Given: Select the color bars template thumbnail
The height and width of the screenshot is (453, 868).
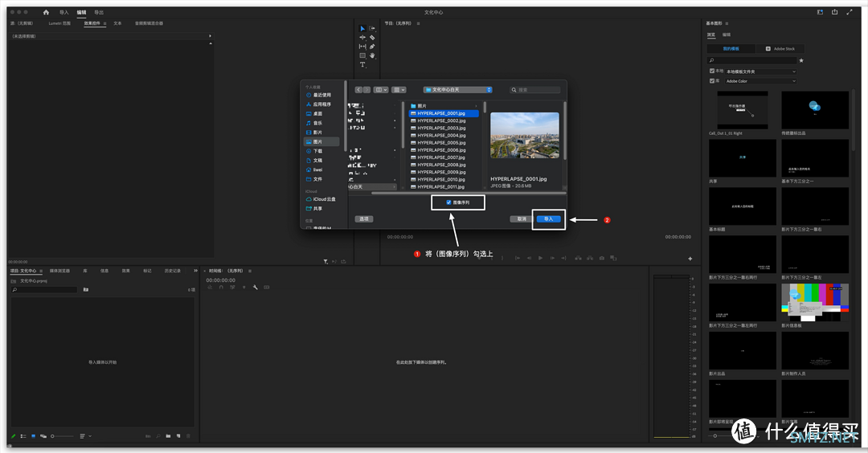Looking at the screenshot, I should (815, 303).
